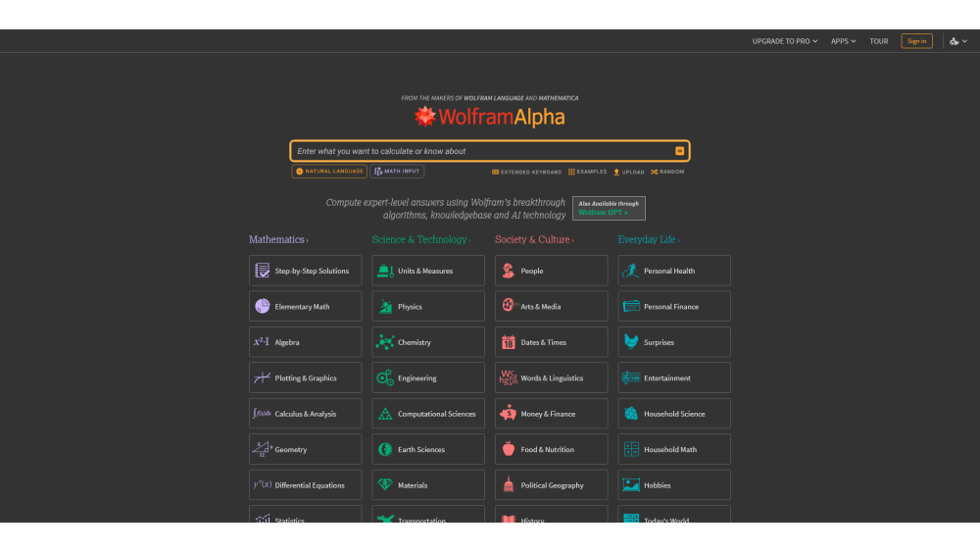Screen dimensions: 980x552
Task: Click the Personal Health runner icon
Action: [630, 271]
